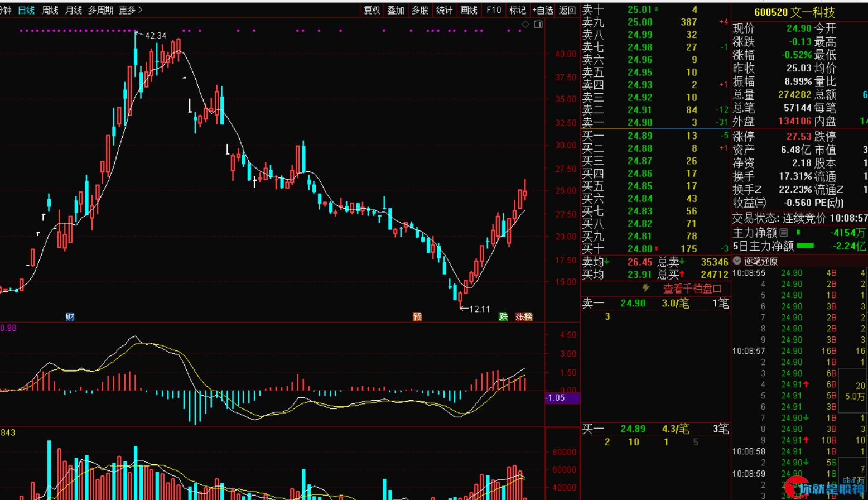Open the 查看千档盘口 link

692,289
